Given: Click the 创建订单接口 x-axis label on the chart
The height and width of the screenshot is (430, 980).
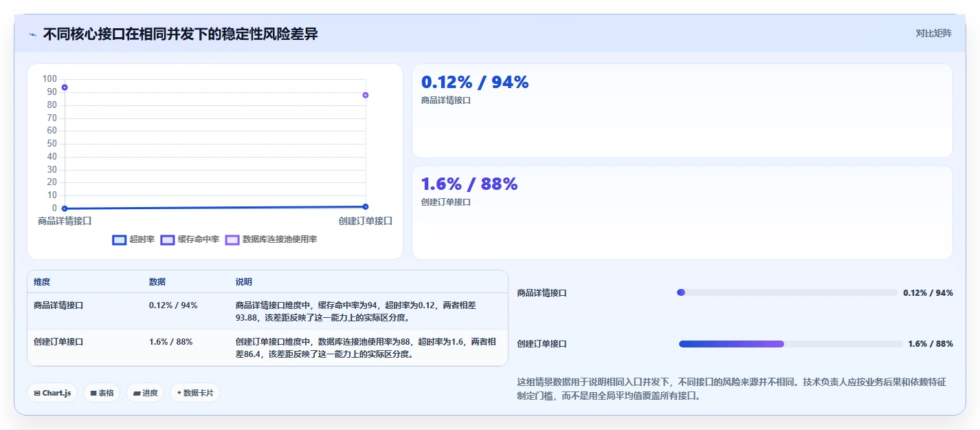Looking at the screenshot, I should pyautogui.click(x=366, y=222).
